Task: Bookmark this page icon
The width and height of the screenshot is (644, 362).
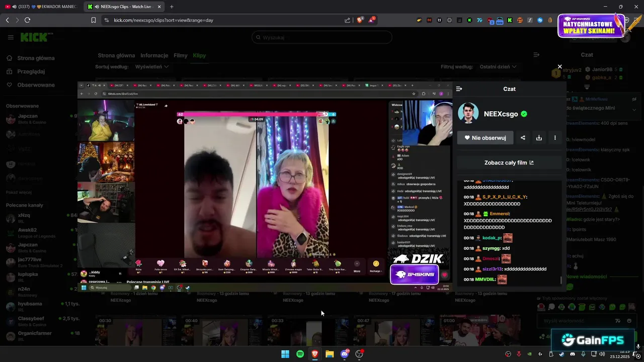Action: pyautogui.click(x=94, y=20)
